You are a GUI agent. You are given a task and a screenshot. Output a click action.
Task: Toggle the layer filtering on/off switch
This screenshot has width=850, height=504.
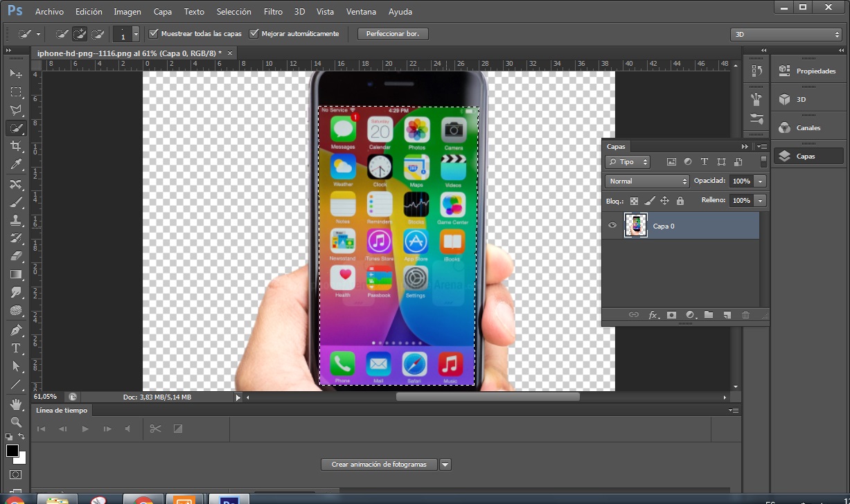click(x=763, y=162)
